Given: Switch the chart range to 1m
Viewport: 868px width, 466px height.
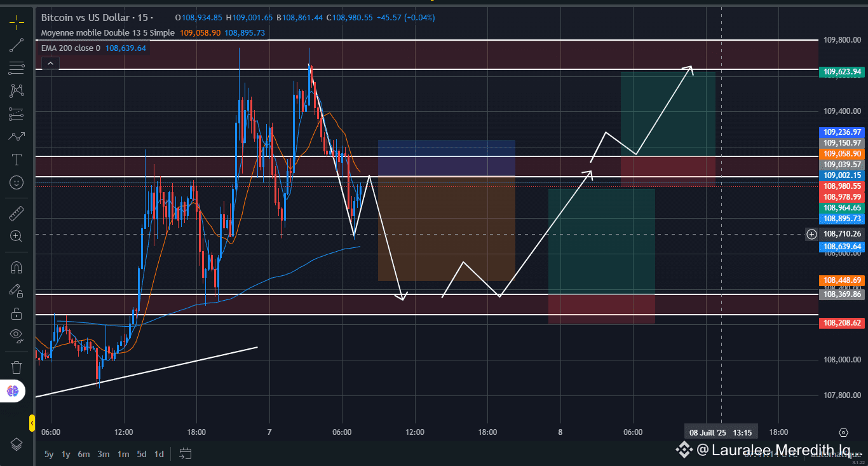Looking at the screenshot, I should (x=123, y=454).
